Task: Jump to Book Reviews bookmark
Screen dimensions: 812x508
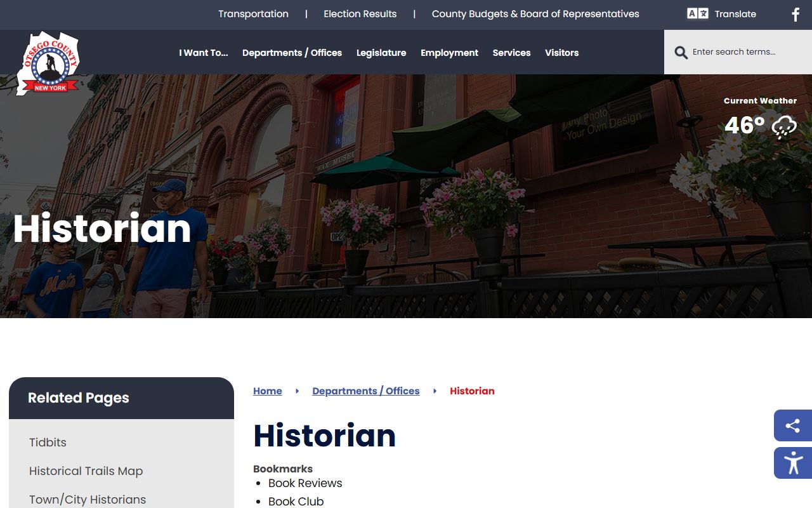Action: click(305, 483)
